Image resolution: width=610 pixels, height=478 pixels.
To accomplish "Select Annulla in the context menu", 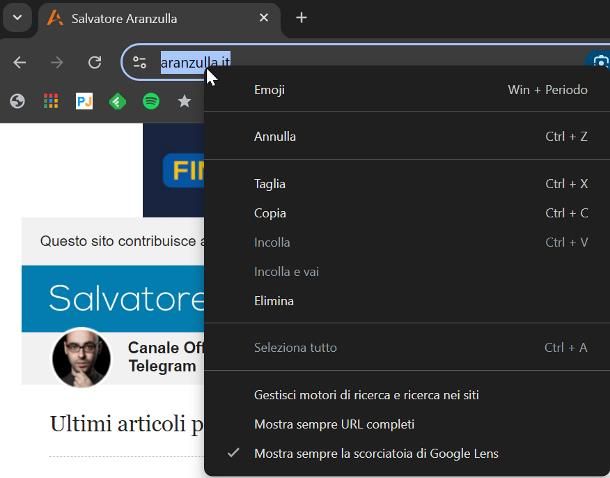I will [x=407, y=137].
